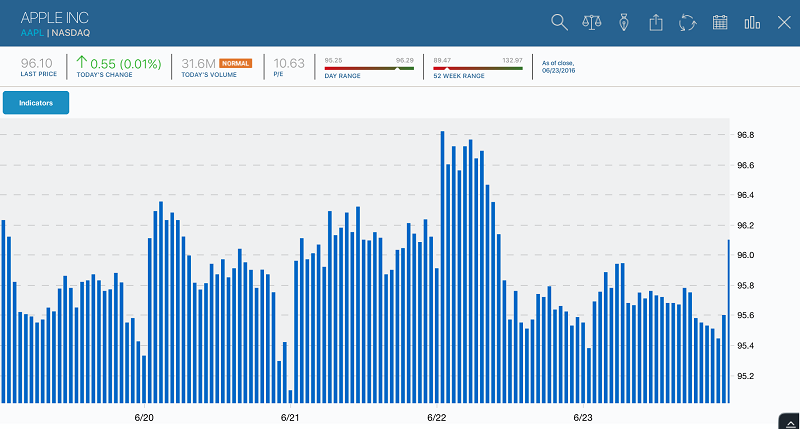Expand the panel with bottom-right arrow
800x429 pixels.
(790, 422)
